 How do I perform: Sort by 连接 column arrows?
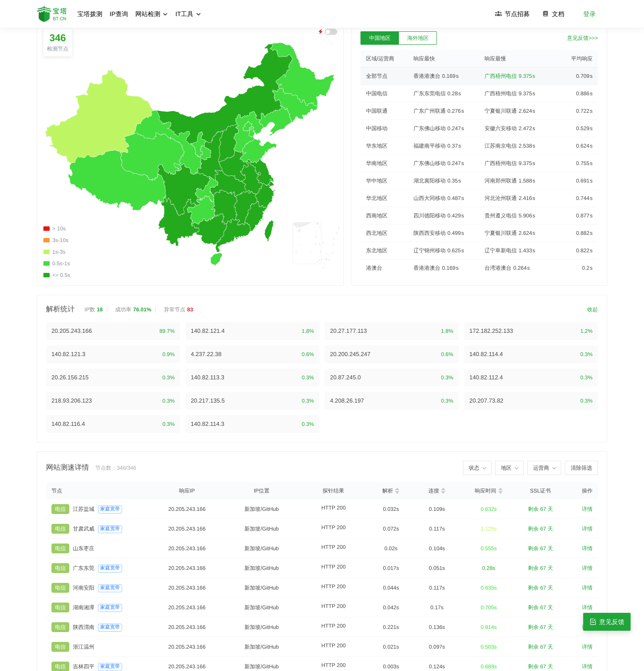[443, 491]
